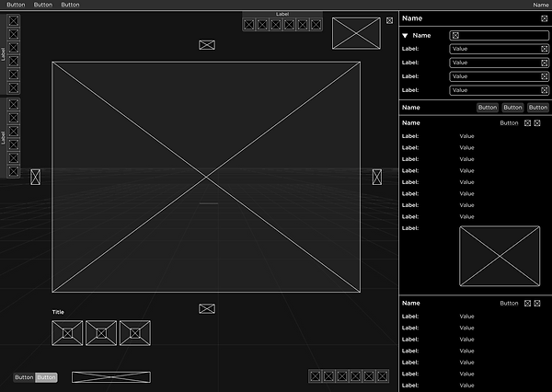The width and height of the screenshot is (552, 392).
Task: Click second icon beside Button in bottom Name section
Action: [x=537, y=304]
